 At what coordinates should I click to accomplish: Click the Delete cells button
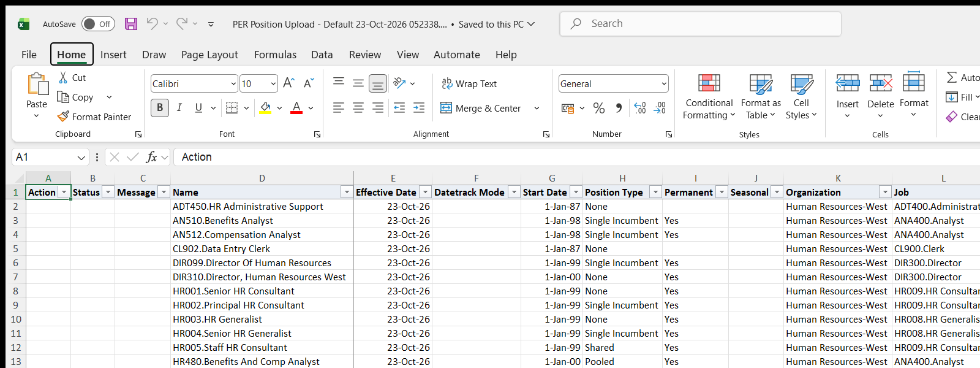click(x=880, y=97)
